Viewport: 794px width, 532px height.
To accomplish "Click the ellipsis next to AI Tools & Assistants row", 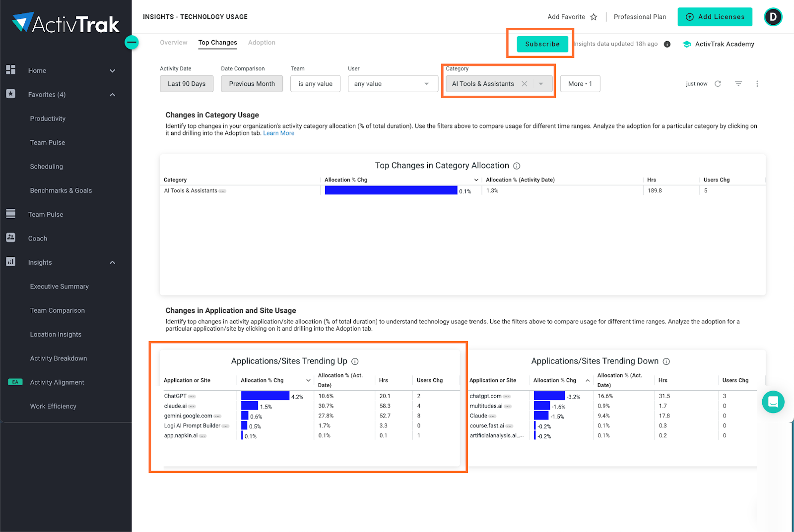I will point(222,191).
